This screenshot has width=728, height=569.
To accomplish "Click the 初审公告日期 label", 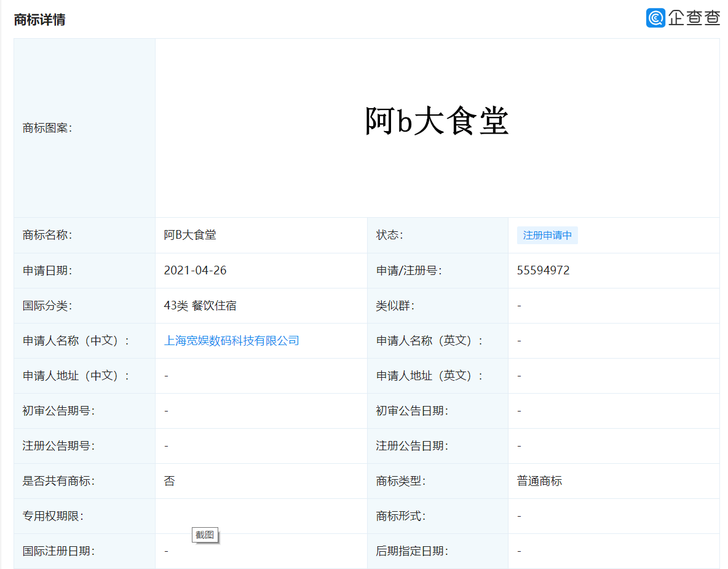I will click(x=413, y=411).
